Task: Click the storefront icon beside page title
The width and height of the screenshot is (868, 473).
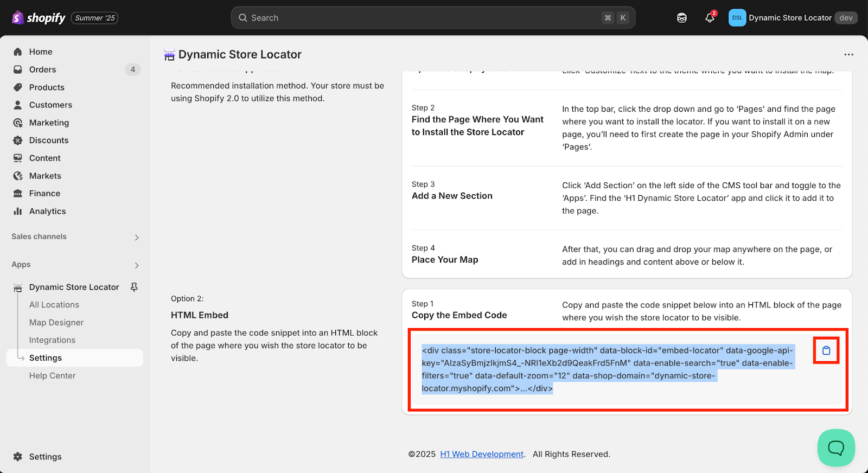Action: (x=169, y=55)
